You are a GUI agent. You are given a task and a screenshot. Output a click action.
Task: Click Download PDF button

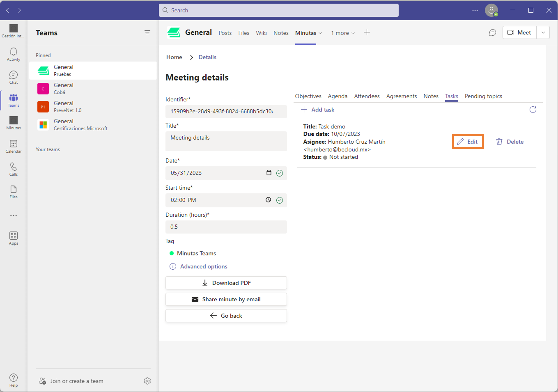coord(226,283)
